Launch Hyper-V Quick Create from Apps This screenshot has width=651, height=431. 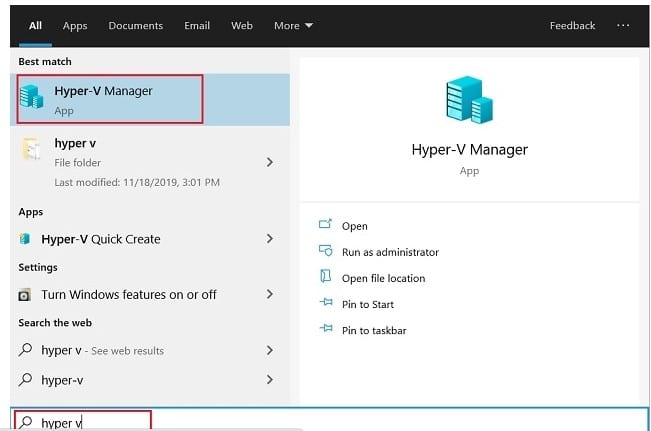coord(150,239)
